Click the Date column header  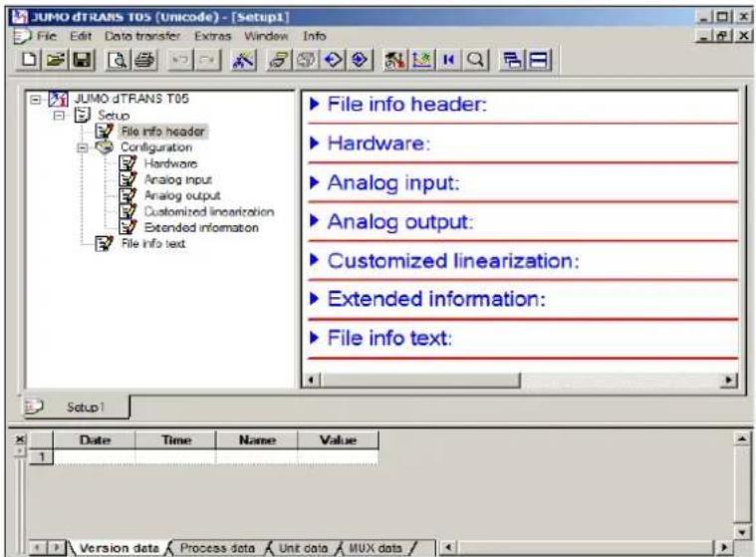coord(95,439)
